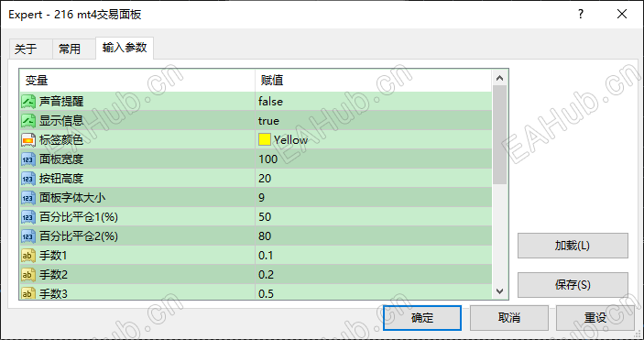Click the icon beside 显示信息

tap(28, 120)
